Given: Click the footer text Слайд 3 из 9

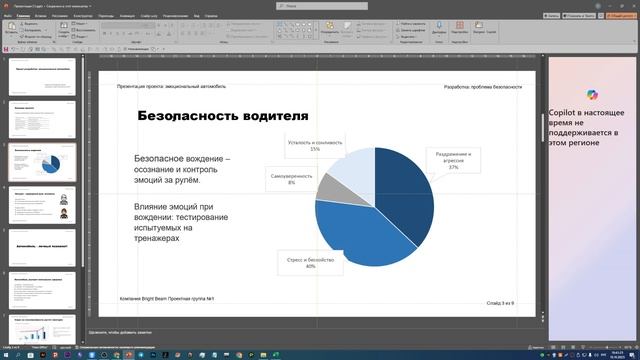Looking at the screenshot, I should [x=500, y=303].
